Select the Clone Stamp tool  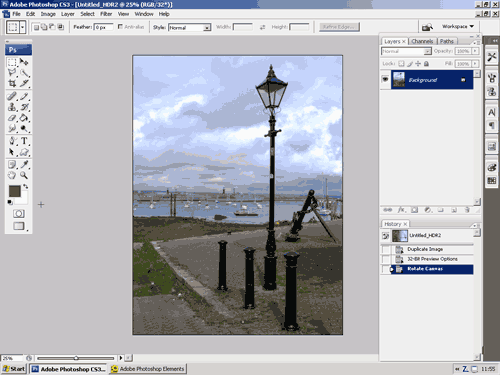[12, 107]
